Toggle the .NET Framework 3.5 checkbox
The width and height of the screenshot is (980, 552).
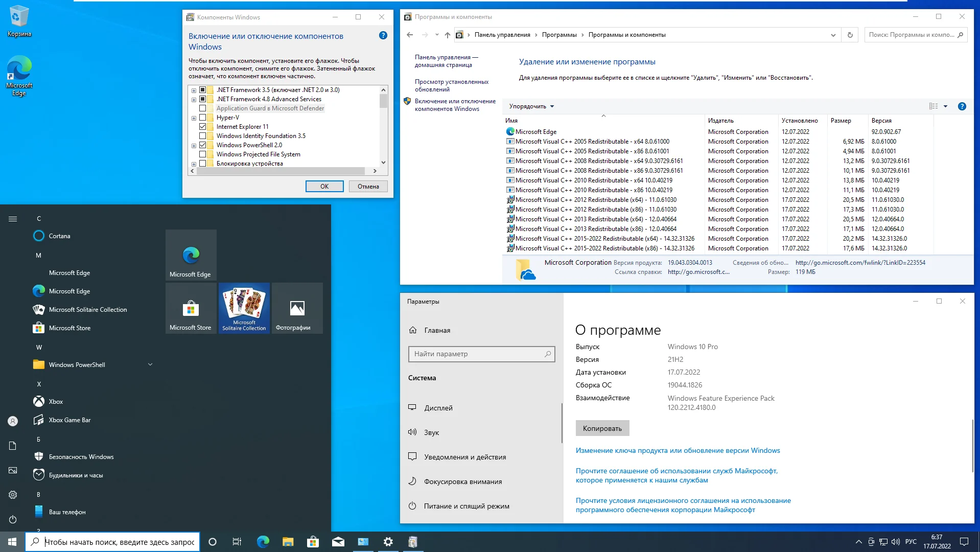pyautogui.click(x=203, y=90)
